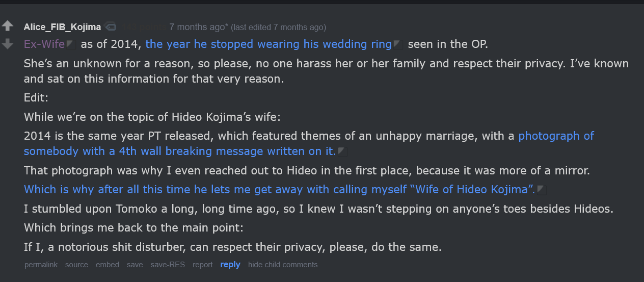
Task: Open the Wife of Hideo Kojima link
Action: pos(279,190)
